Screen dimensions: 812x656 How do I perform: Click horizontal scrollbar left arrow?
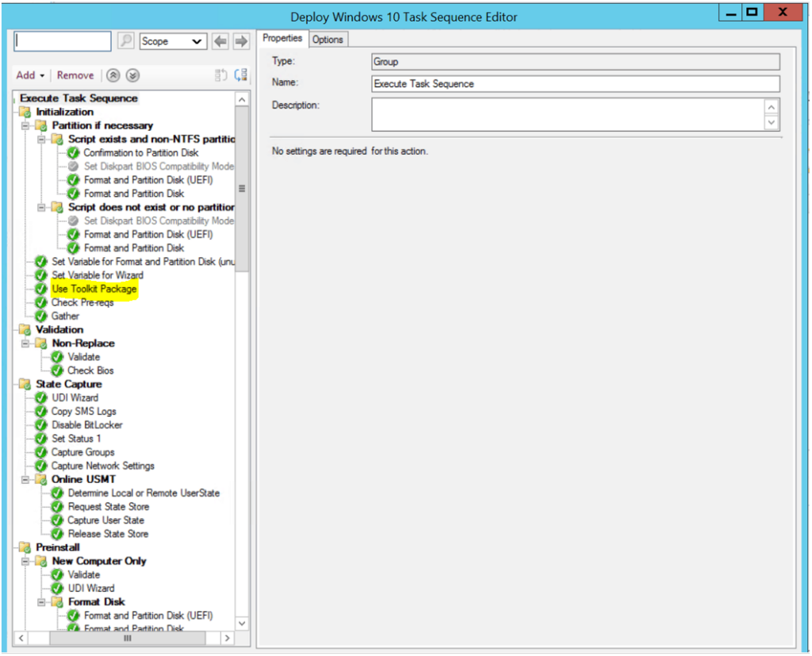click(x=21, y=639)
